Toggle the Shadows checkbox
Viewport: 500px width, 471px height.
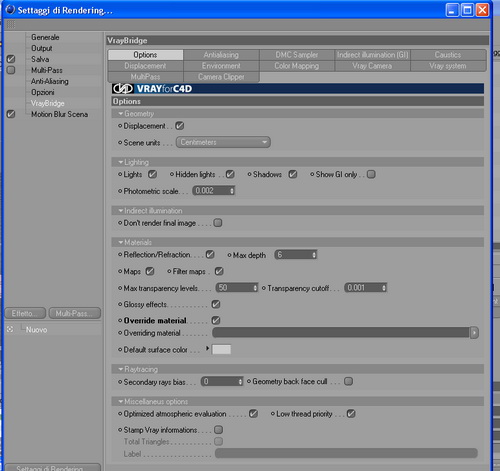[293, 174]
